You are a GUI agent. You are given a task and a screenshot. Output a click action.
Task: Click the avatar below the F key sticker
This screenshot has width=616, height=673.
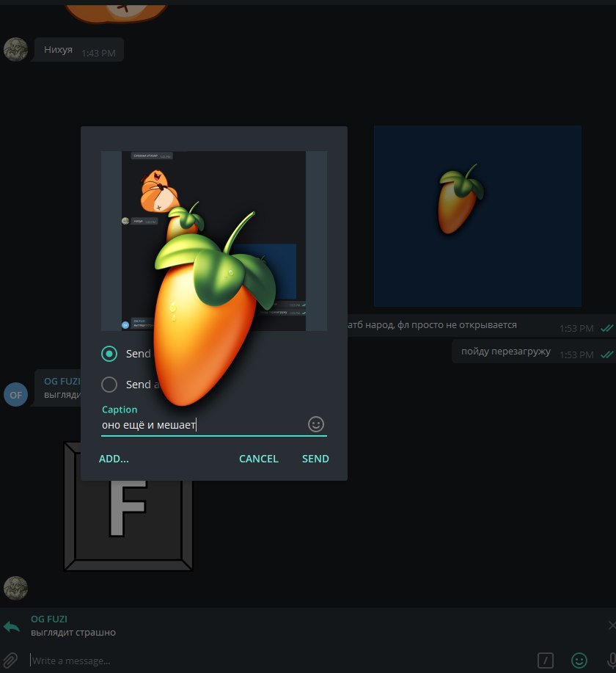point(15,588)
